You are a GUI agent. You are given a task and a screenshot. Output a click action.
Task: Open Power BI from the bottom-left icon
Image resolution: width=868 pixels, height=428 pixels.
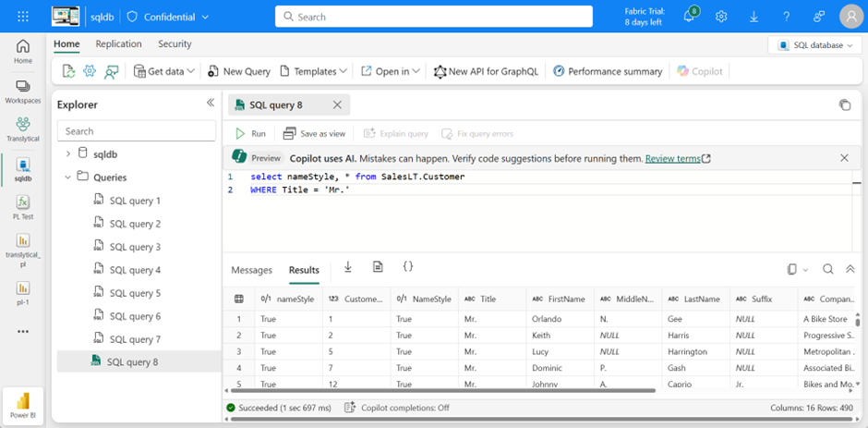coord(23,406)
